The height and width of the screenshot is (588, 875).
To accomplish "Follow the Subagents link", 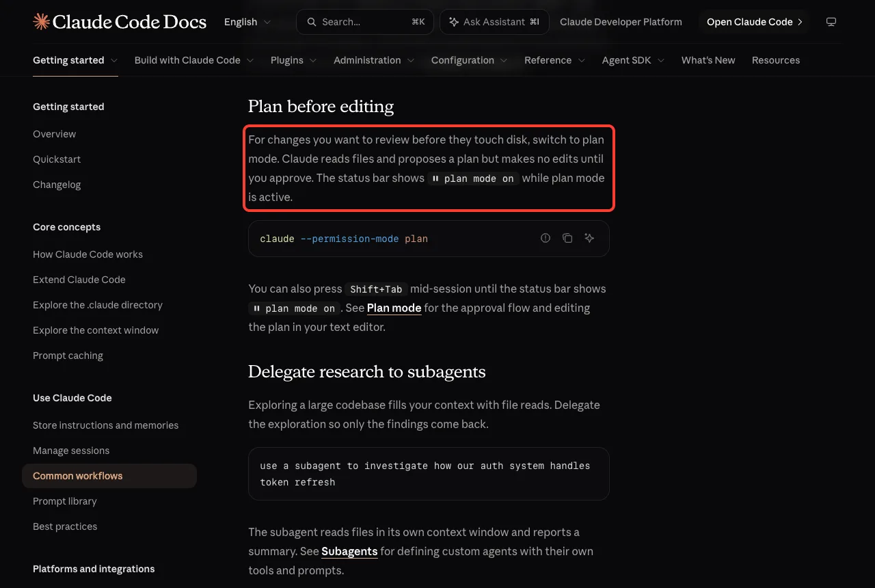I will (x=349, y=551).
